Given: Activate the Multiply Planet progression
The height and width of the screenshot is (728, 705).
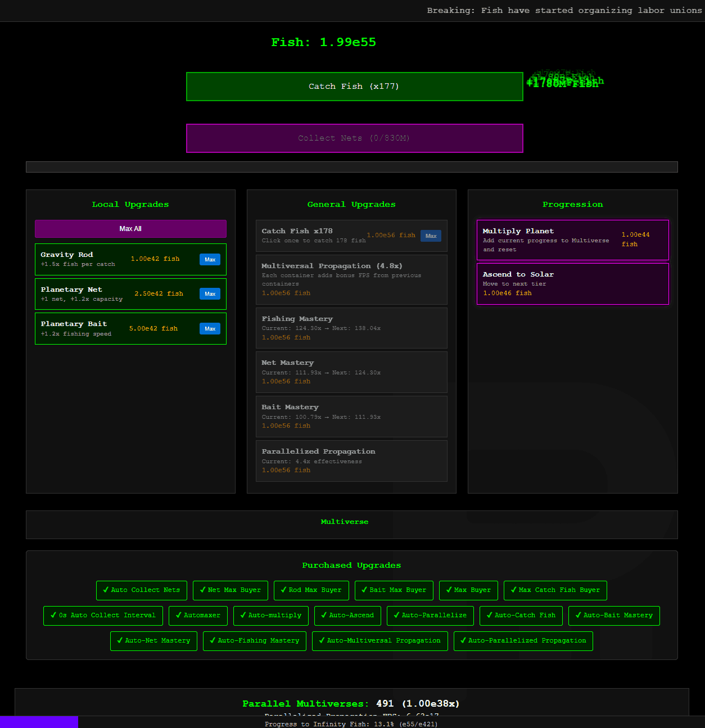Looking at the screenshot, I should pyautogui.click(x=573, y=240).
